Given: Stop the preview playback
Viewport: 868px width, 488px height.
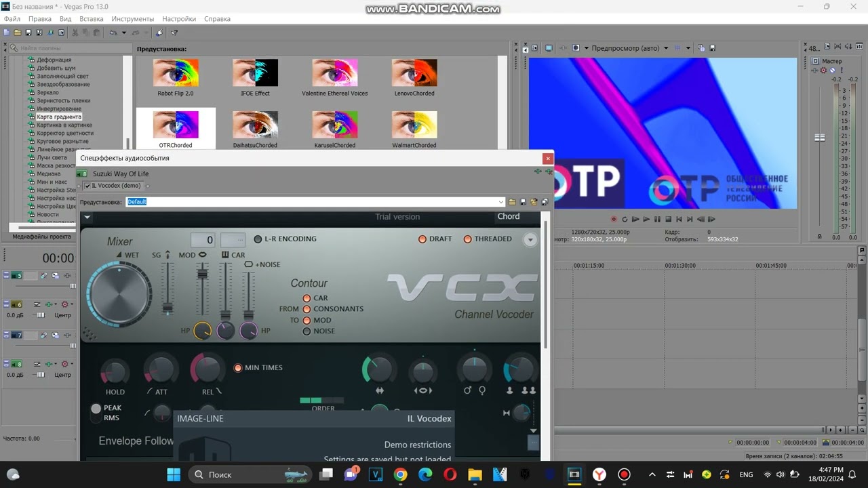Looking at the screenshot, I should (669, 219).
